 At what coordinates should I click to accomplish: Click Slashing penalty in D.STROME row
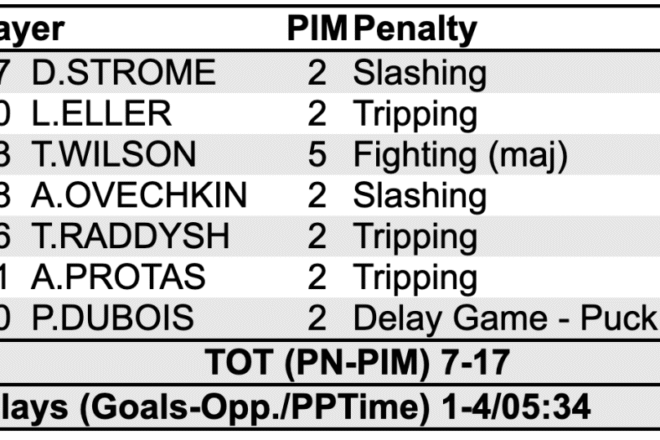(x=420, y=75)
